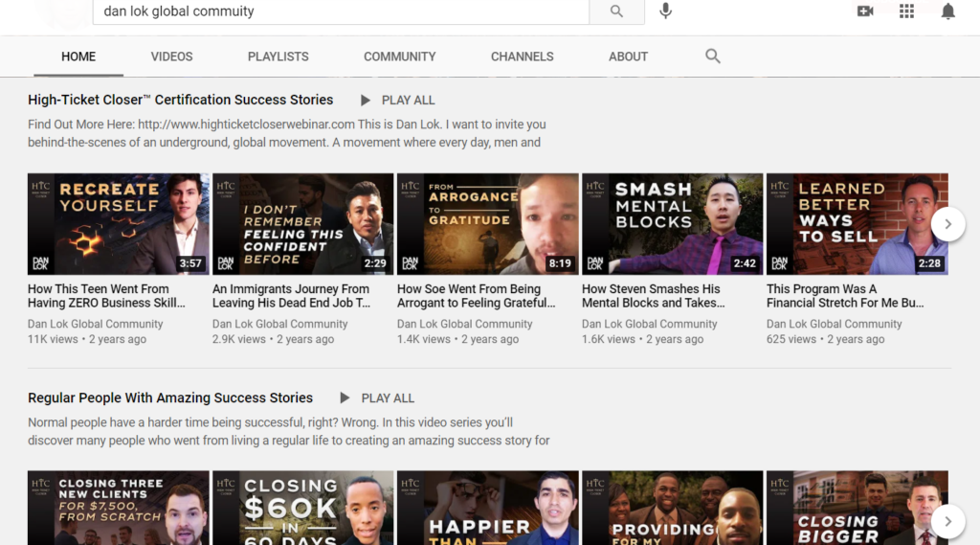Open the create video camera icon
Viewport: 980px width, 545px height.
tap(865, 11)
